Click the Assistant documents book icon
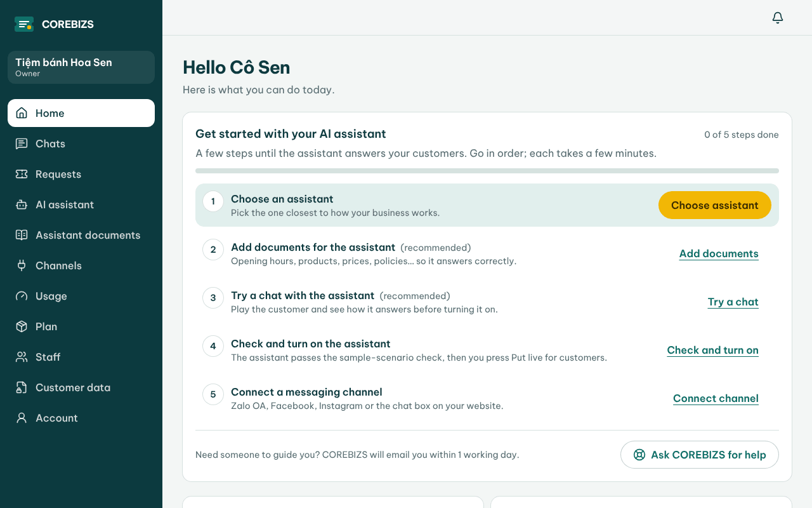Screen dimensions: 812x508 click(22, 235)
